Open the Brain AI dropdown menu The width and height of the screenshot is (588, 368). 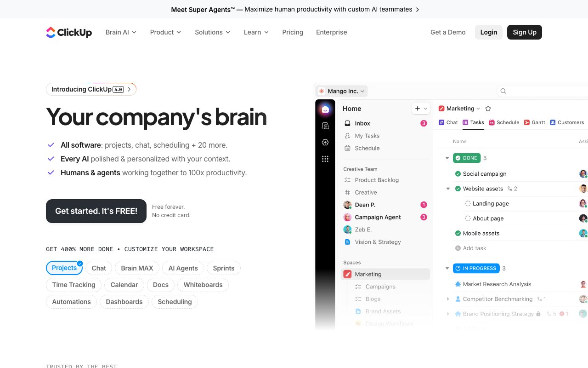tap(121, 32)
